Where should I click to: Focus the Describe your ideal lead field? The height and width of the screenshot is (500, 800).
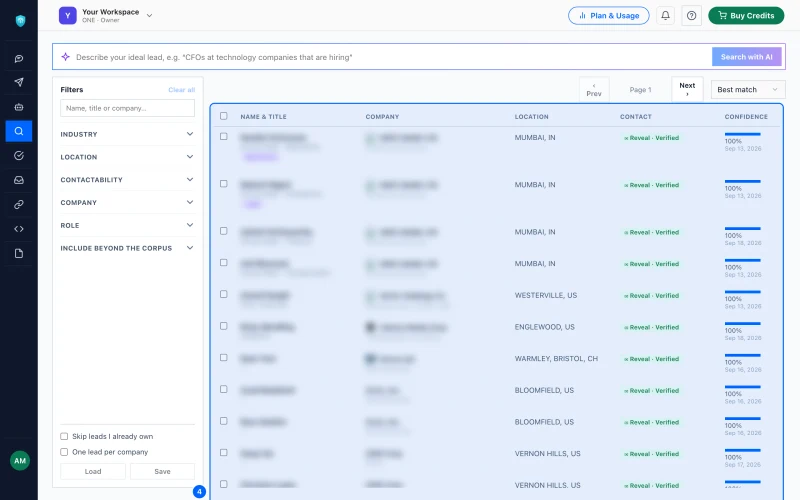coord(392,57)
